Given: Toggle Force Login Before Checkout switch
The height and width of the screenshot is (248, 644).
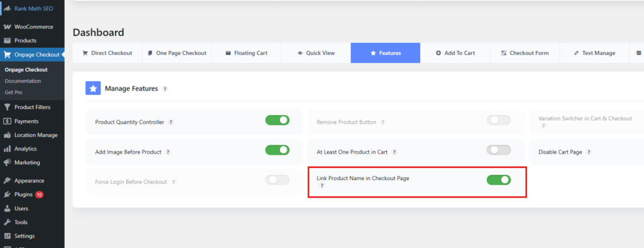Looking at the screenshot, I should coord(277,180).
